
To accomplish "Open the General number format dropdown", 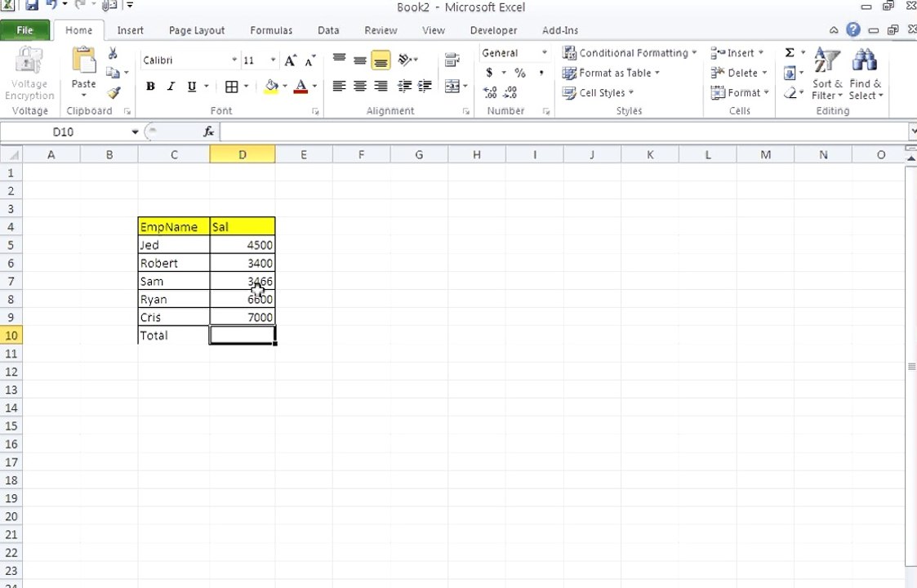I will pyautogui.click(x=544, y=52).
